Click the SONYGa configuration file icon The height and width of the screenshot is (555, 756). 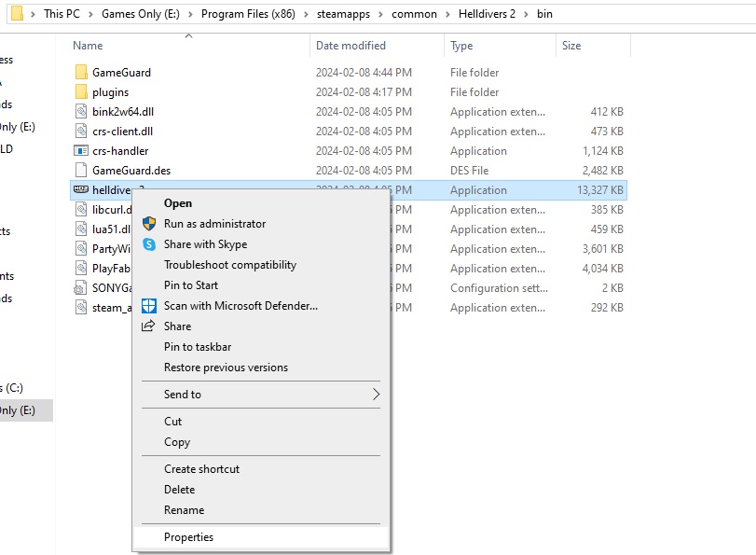pos(80,288)
